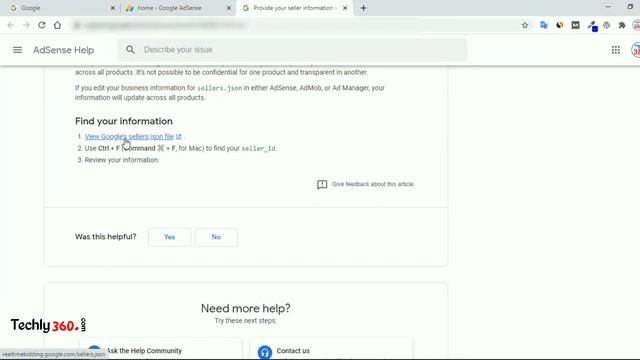The width and height of the screenshot is (640, 360).
Task: Click the search magnifier icon
Action: [130, 50]
